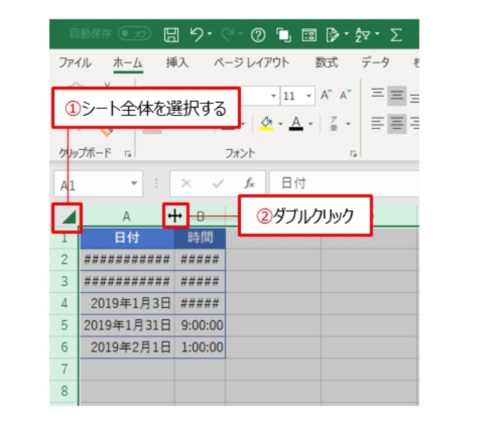Expand the Name Box dropdown arrow
Screen dimensions: 504x423
(133, 183)
